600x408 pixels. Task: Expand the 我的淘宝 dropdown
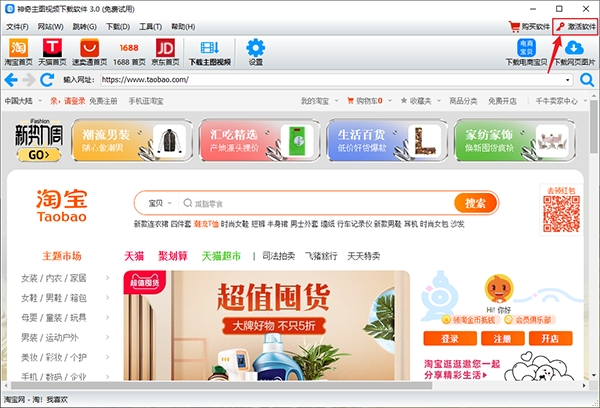[x=318, y=101]
